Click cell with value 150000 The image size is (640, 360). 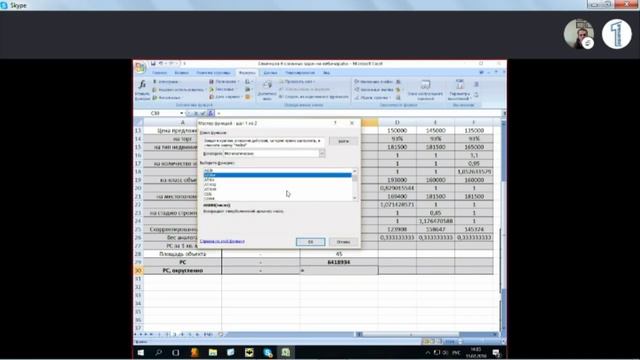tap(397, 131)
